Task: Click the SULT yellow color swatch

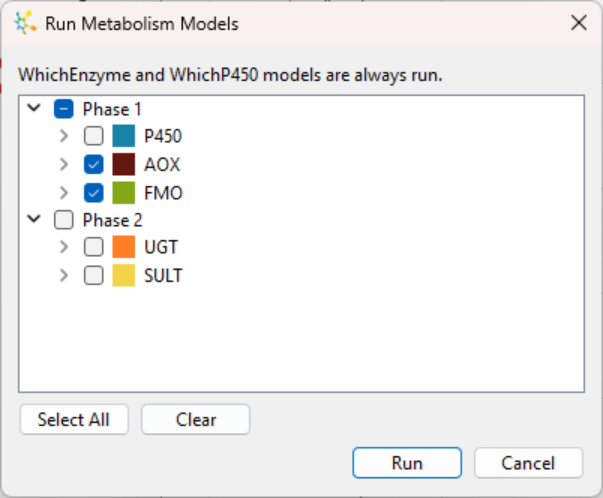Action: (123, 275)
